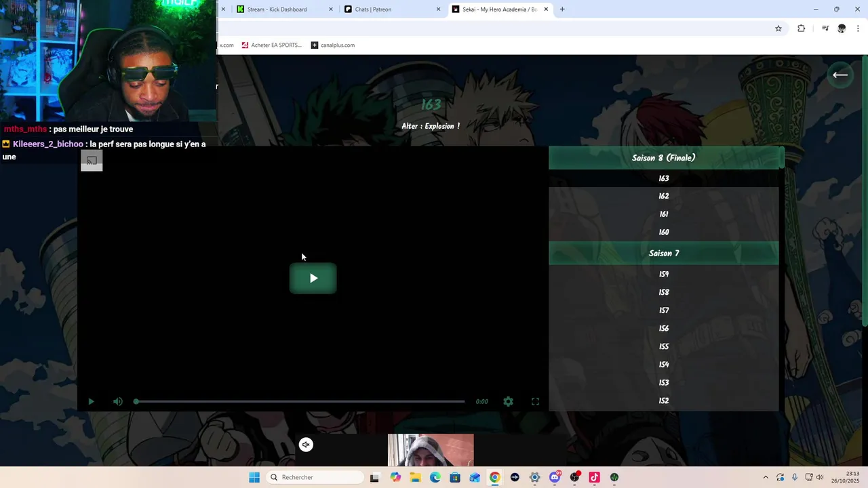Open the Discord taskbar icon
868x488 pixels.
555,477
